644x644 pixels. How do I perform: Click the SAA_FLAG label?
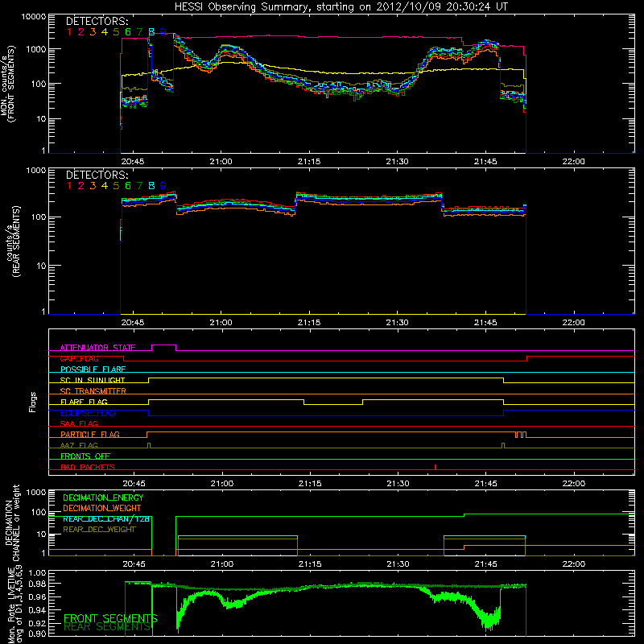coord(79,423)
